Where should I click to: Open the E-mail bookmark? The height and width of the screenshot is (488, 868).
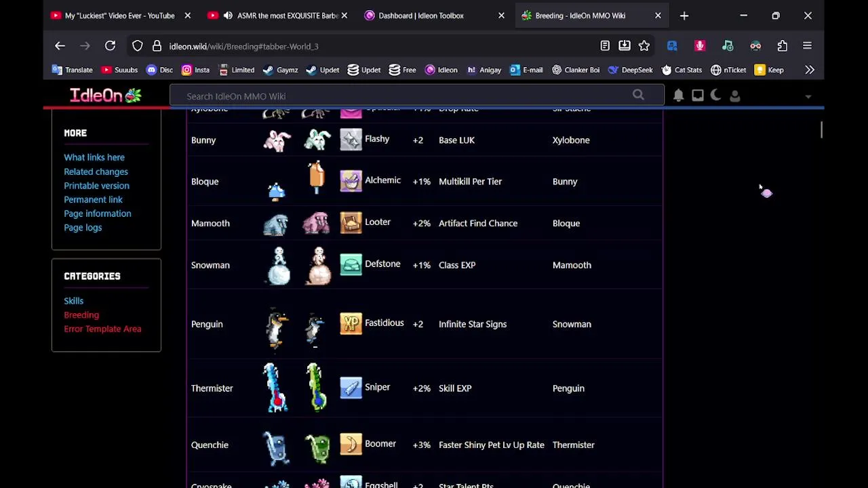click(x=526, y=70)
